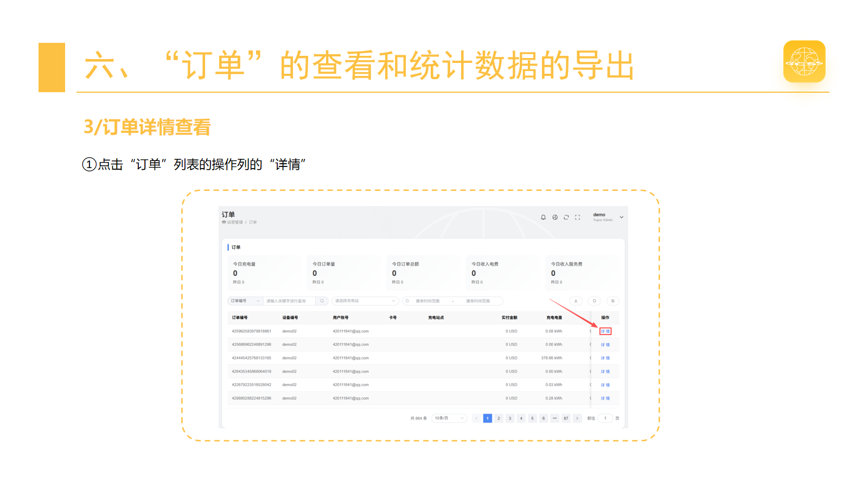Click the 378.66 kWh energy value
This screenshot has width=868, height=488.
pos(552,358)
